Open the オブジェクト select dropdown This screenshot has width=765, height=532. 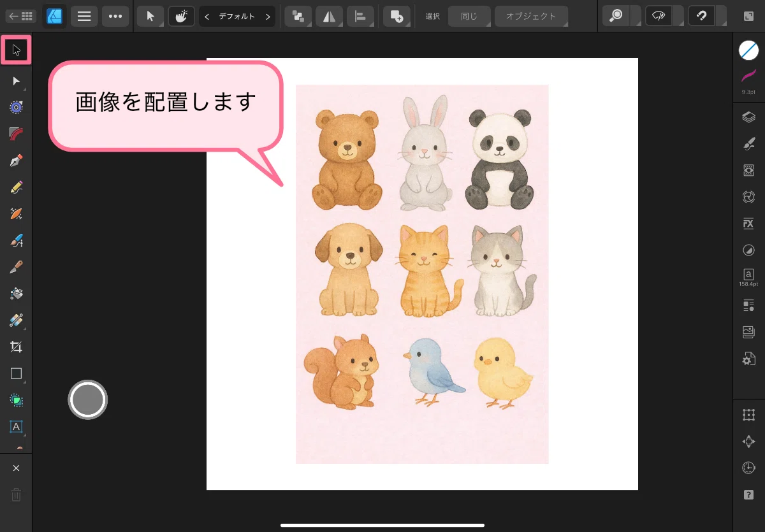[x=531, y=17]
